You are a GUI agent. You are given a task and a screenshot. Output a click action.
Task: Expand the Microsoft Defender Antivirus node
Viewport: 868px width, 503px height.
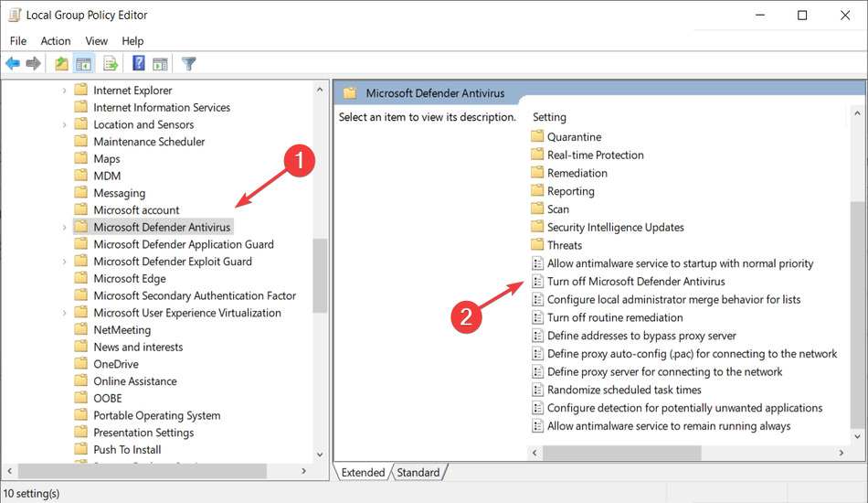64,227
